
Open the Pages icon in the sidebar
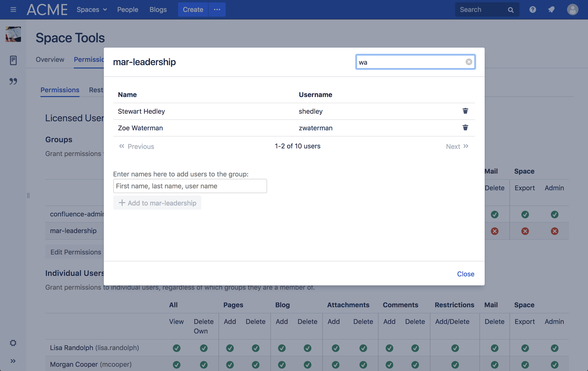pos(13,60)
